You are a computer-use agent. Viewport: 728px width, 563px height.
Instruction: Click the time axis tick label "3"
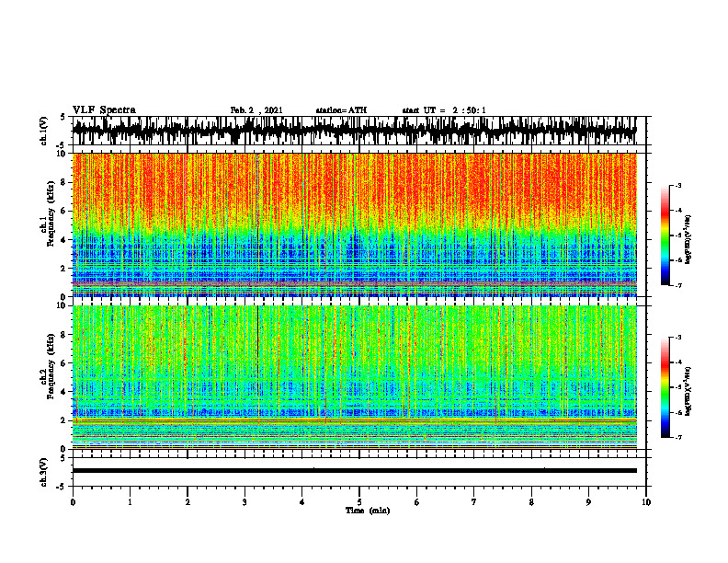[x=245, y=502]
